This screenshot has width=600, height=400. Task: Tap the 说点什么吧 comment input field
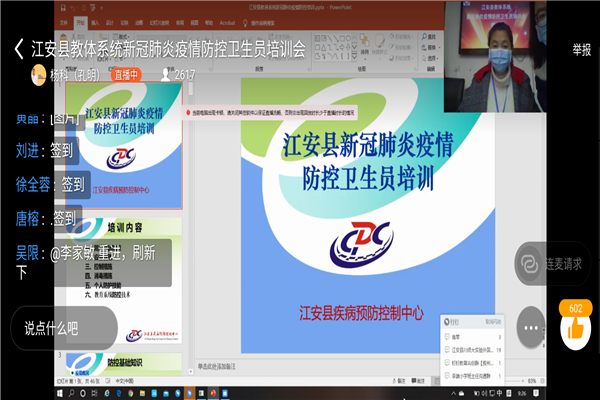[64, 328]
